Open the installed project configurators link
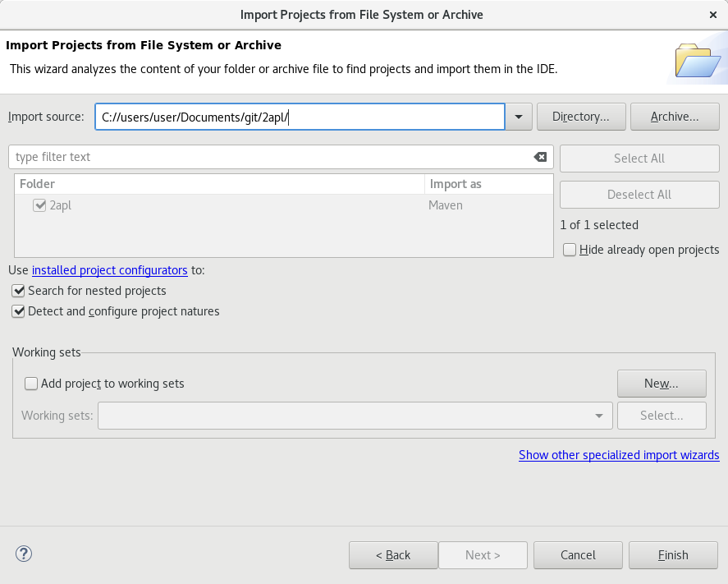 coord(109,270)
